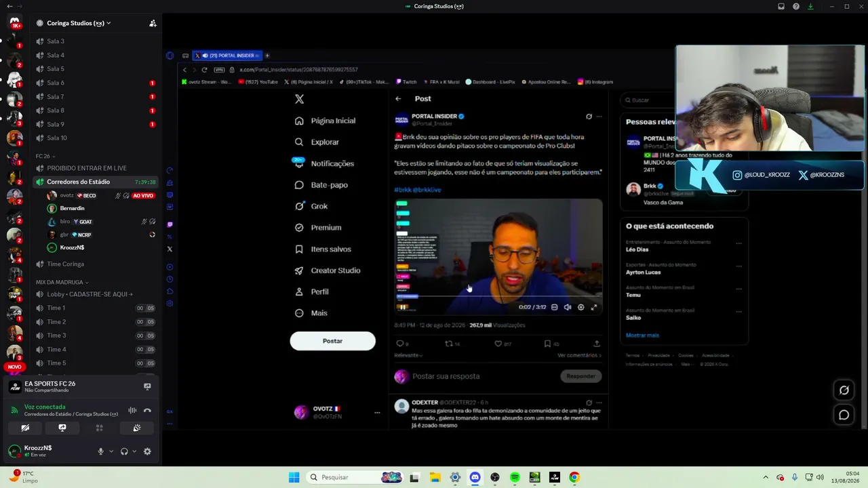Open the OVOTZ account switcher menu
Image resolution: width=868 pixels, height=488 pixels.
(x=377, y=412)
